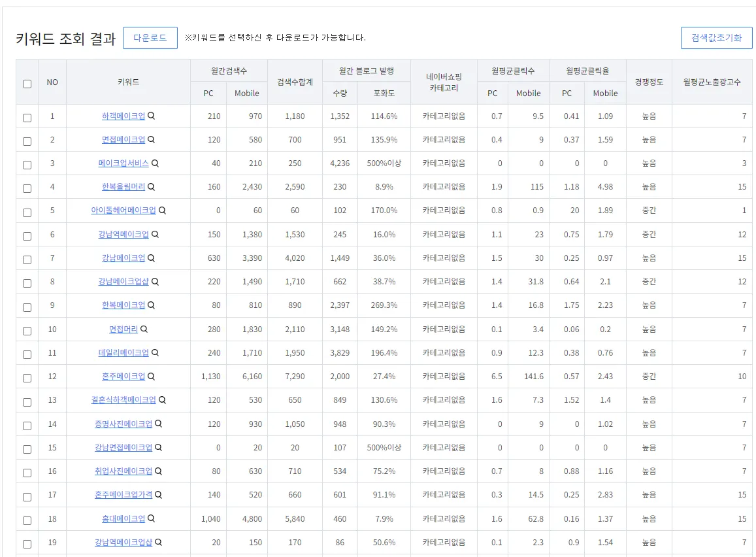Click the 증명사진메이크업 keyword link

pyautogui.click(x=123, y=424)
